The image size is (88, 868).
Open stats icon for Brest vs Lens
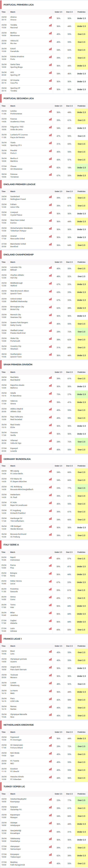click(50, 652)
